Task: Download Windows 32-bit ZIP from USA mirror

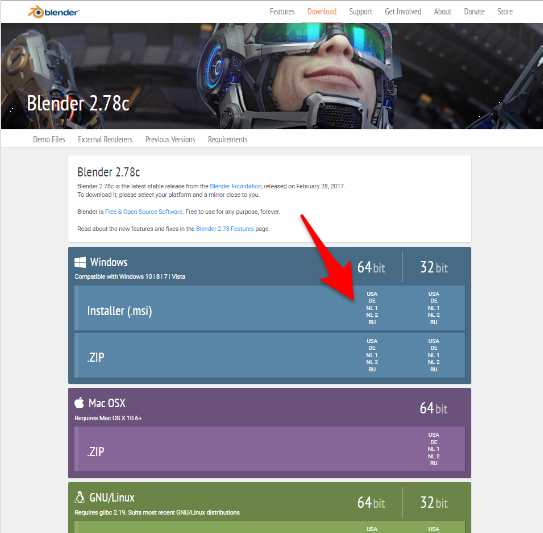Action: 434,341
